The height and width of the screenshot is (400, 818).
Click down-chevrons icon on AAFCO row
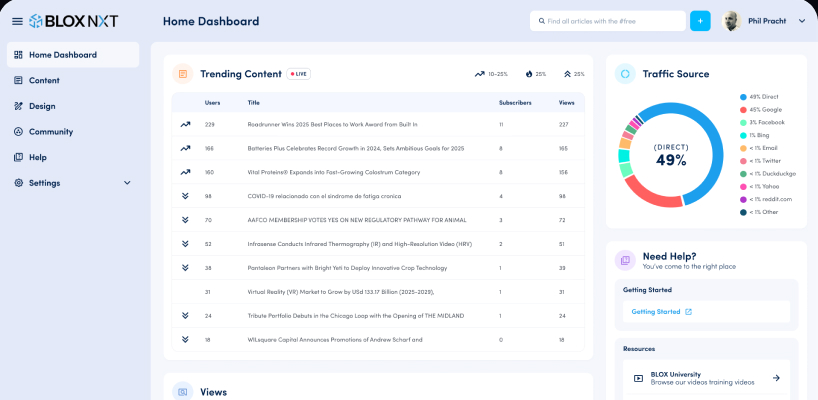point(185,220)
